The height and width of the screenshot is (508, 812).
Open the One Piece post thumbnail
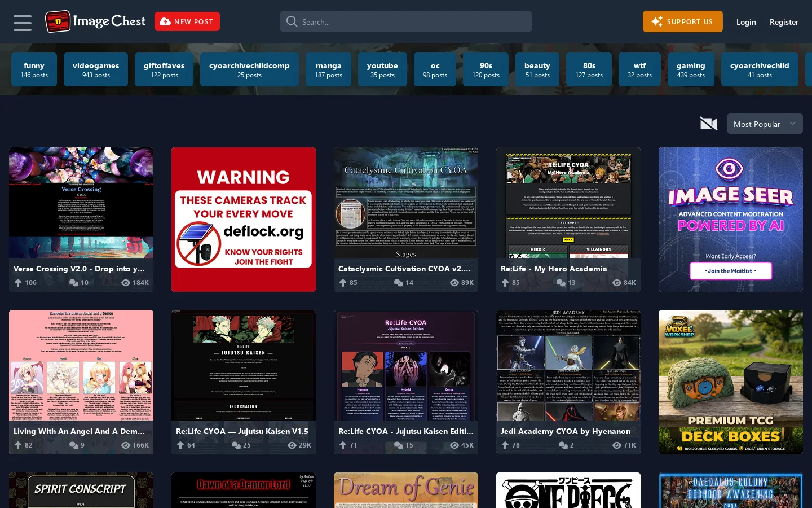(568, 490)
